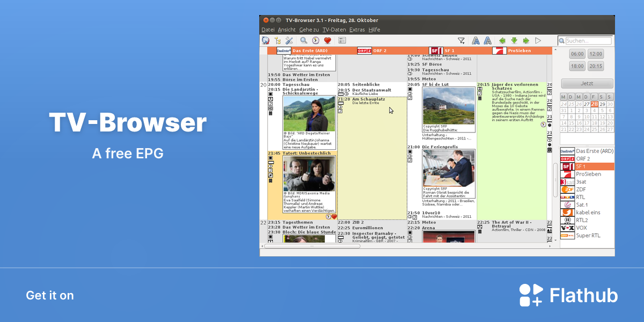Screen dimensions: 644x322
Task: Select SF 1 in the channel list
Action: tap(587, 166)
